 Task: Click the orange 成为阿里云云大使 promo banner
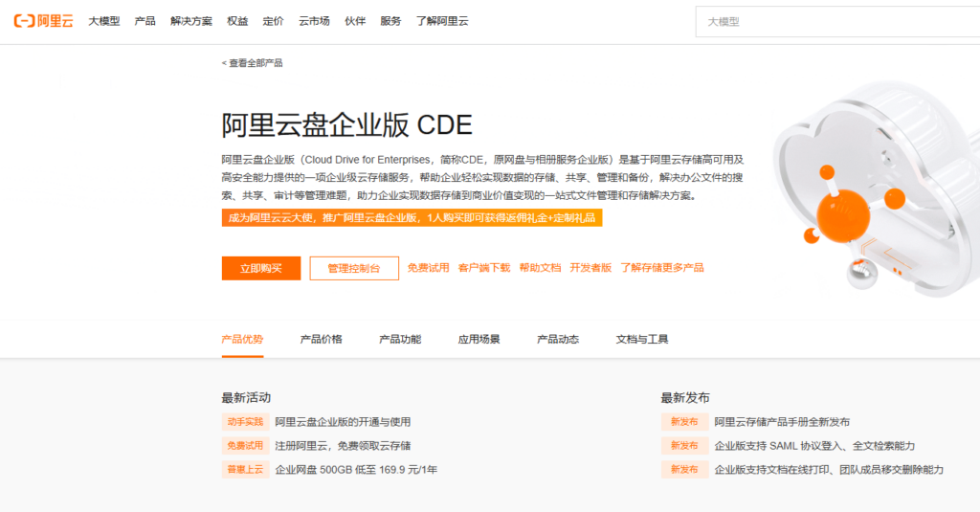click(412, 217)
